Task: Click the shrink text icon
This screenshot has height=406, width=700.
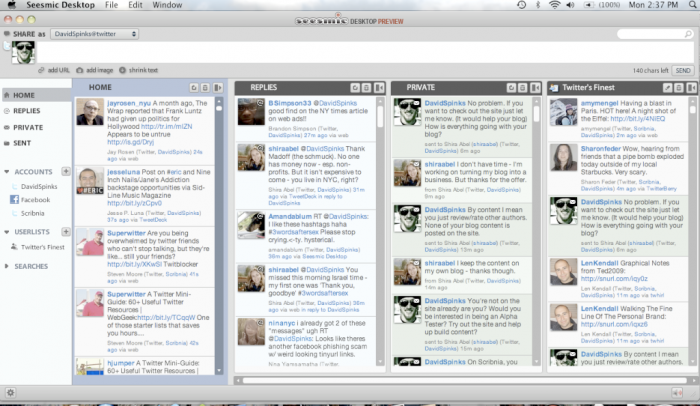Action: click(x=122, y=70)
